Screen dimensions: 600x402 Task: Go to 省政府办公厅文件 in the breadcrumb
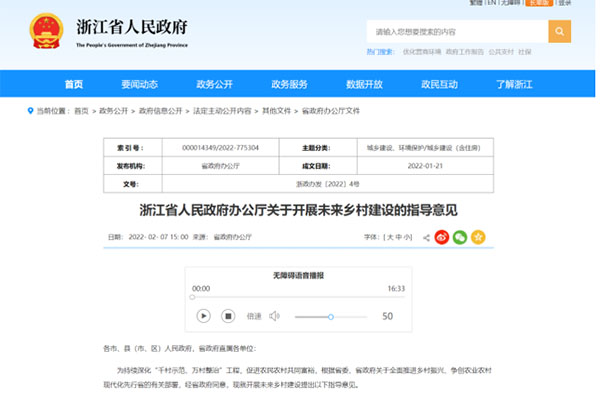click(331, 111)
